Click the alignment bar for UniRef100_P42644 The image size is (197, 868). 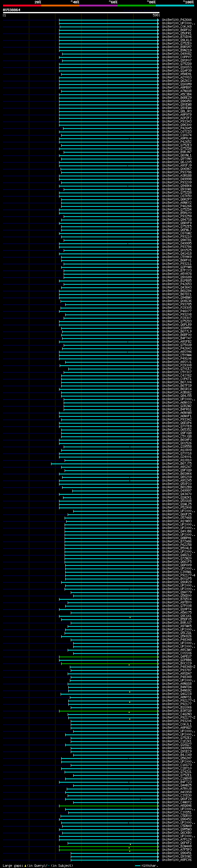(x=109, y=20)
